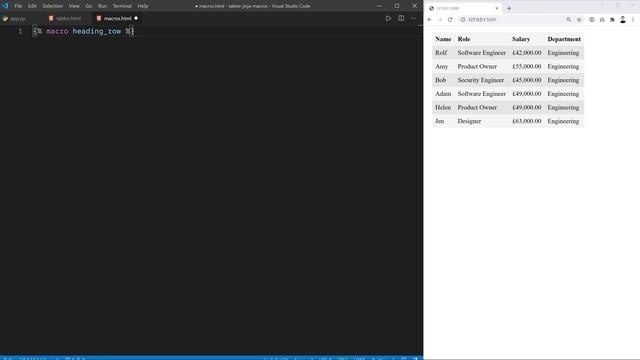The image size is (640, 360).
Task: Select the macros.html editor tab
Action: (117, 18)
